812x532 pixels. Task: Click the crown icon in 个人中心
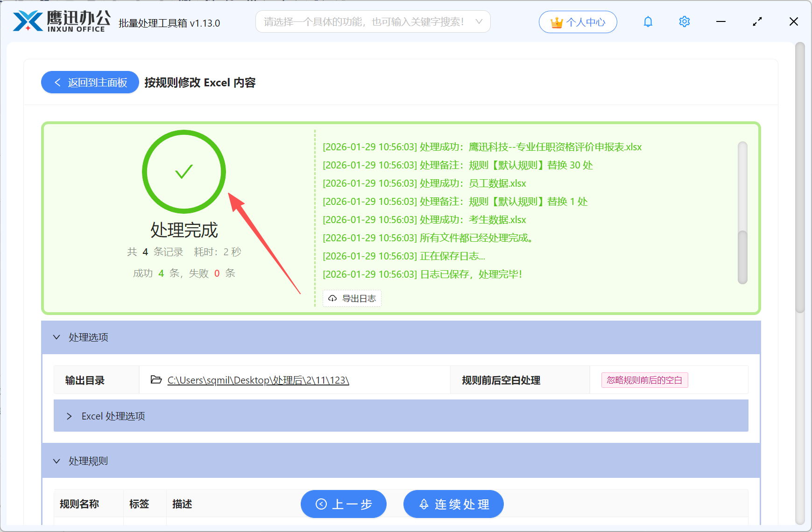pos(556,21)
